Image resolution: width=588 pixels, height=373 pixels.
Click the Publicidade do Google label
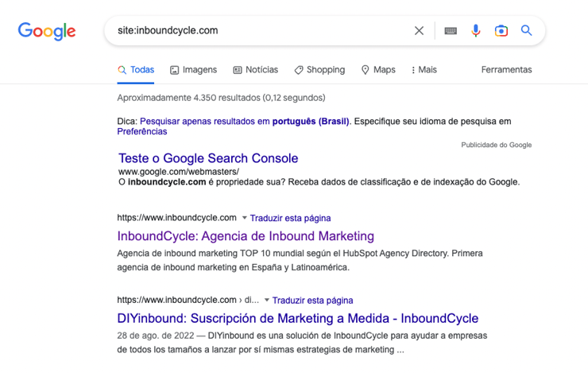496,145
